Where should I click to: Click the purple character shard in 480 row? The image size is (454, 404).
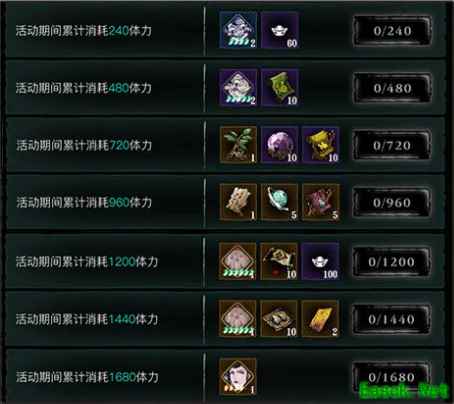click(x=238, y=88)
